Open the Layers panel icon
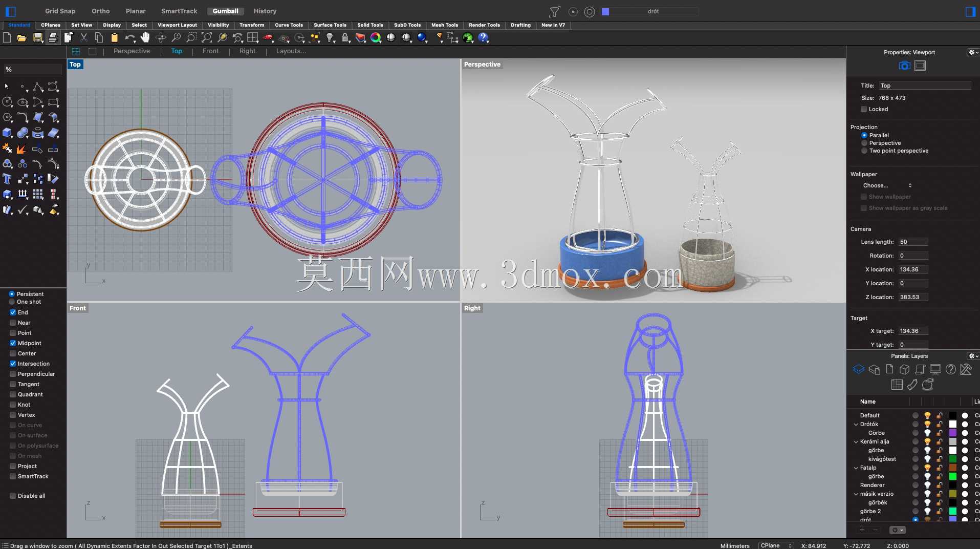The image size is (980, 549). click(858, 369)
